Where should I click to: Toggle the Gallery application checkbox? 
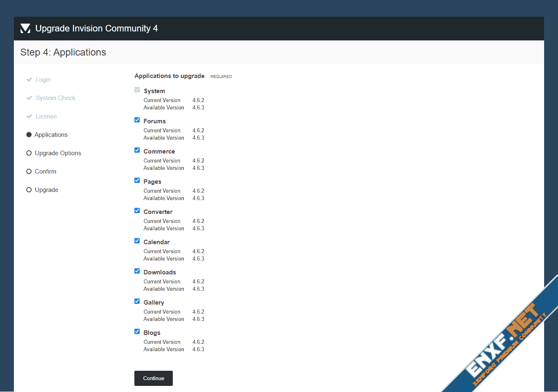[x=137, y=301]
